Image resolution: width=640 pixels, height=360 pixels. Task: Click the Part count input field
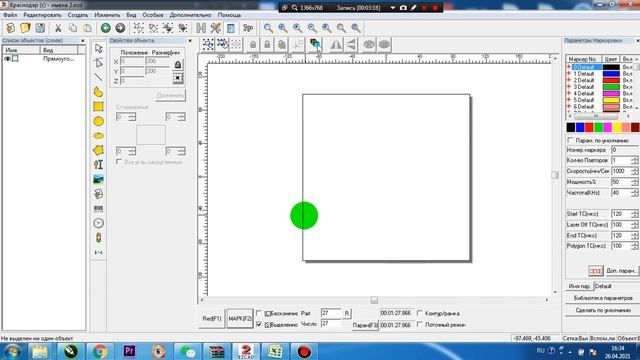click(x=331, y=313)
